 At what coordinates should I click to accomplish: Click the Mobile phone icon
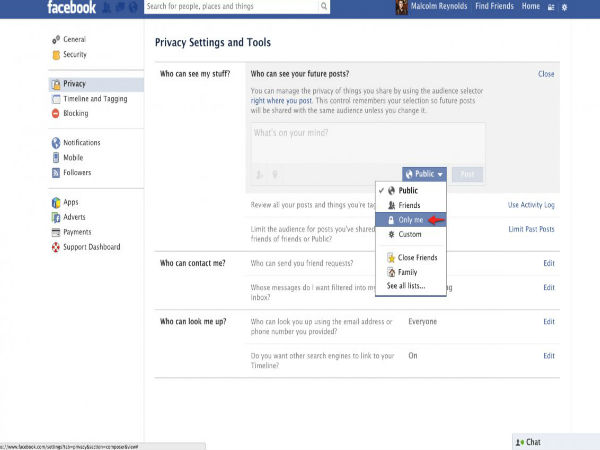click(56, 158)
